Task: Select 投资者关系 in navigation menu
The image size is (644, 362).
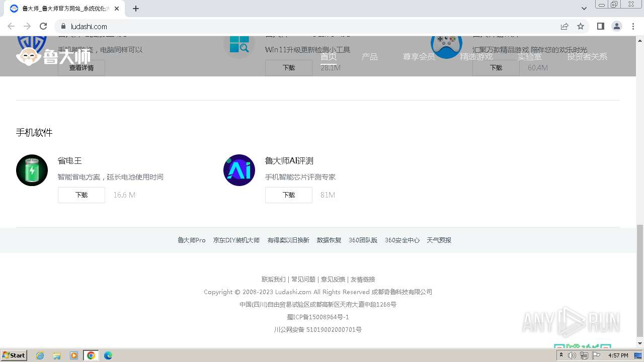Action: (587, 57)
